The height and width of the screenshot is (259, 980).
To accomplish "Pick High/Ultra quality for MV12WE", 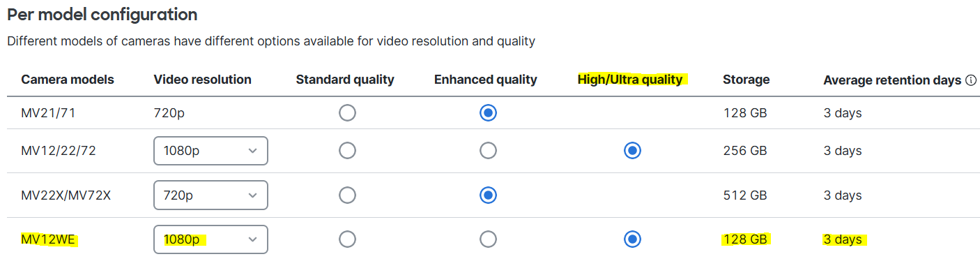I will 632,239.
